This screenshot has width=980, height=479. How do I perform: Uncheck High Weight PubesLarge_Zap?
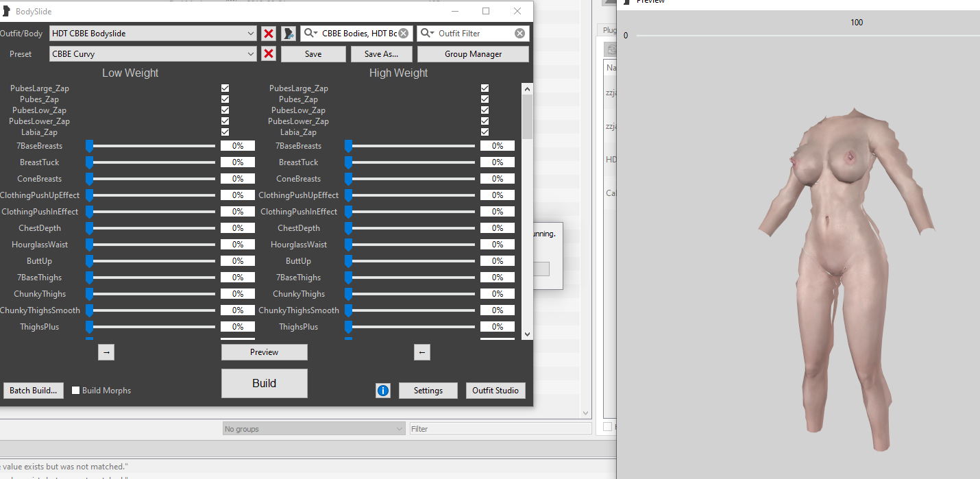point(485,88)
